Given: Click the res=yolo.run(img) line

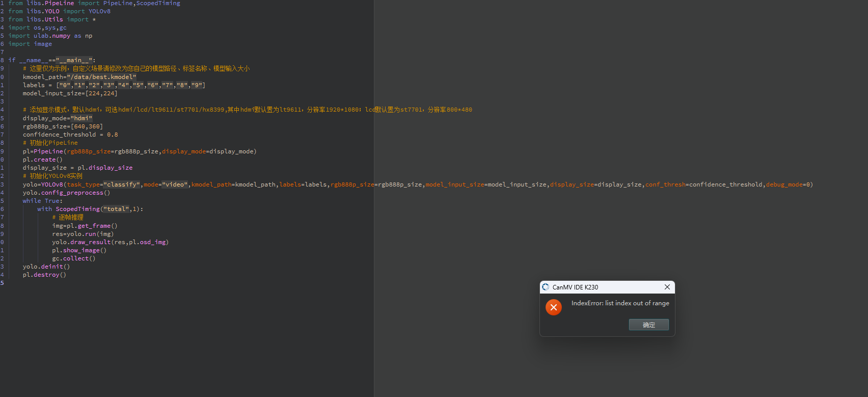Looking at the screenshot, I should tap(83, 234).
